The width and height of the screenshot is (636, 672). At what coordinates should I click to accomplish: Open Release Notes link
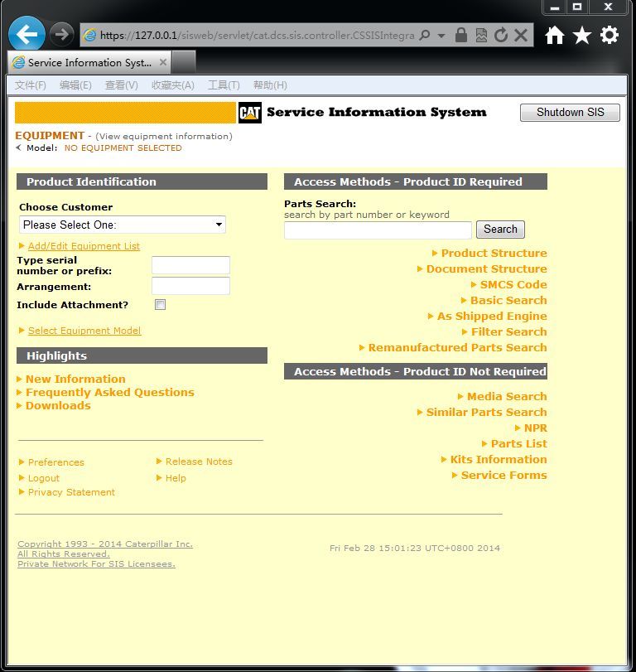click(199, 462)
